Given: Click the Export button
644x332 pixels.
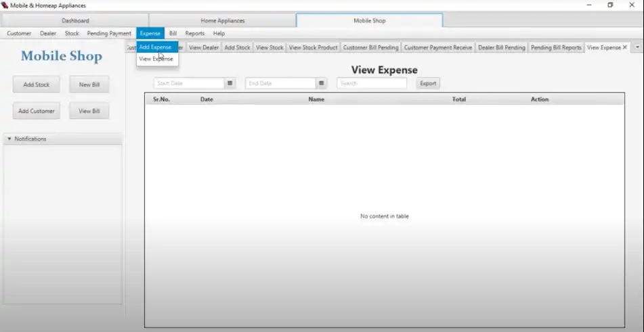Looking at the screenshot, I should point(428,83).
